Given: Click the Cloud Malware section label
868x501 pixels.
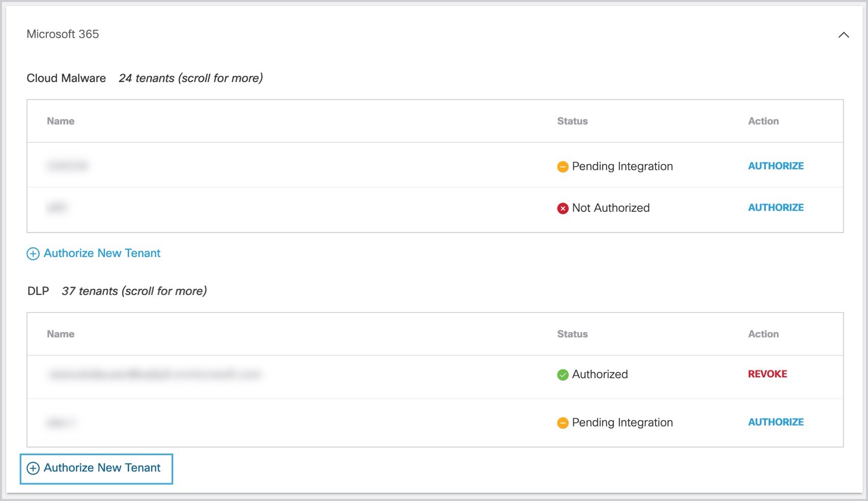Looking at the screenshot, I should 66,78.
